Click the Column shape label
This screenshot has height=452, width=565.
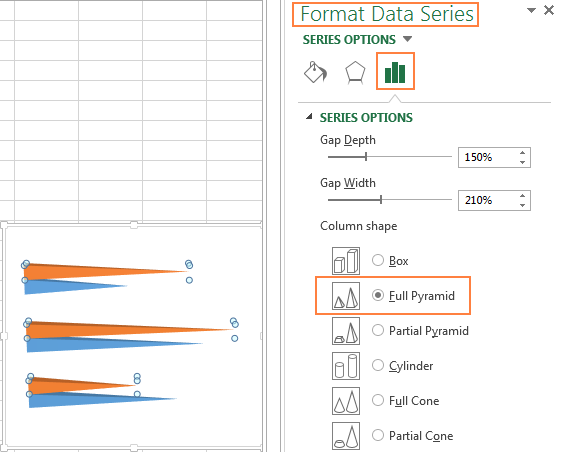(x=359, y=226)
